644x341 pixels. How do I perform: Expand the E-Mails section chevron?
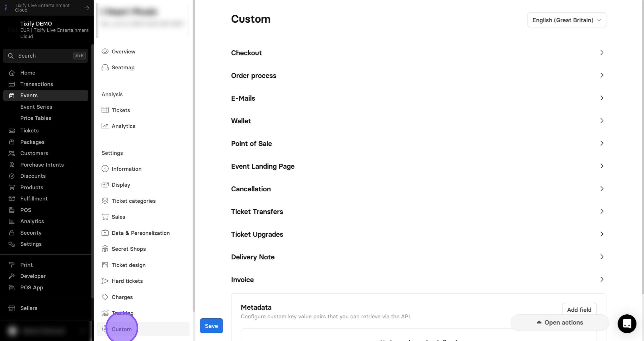pyautogui.click(x=602, y=98)
